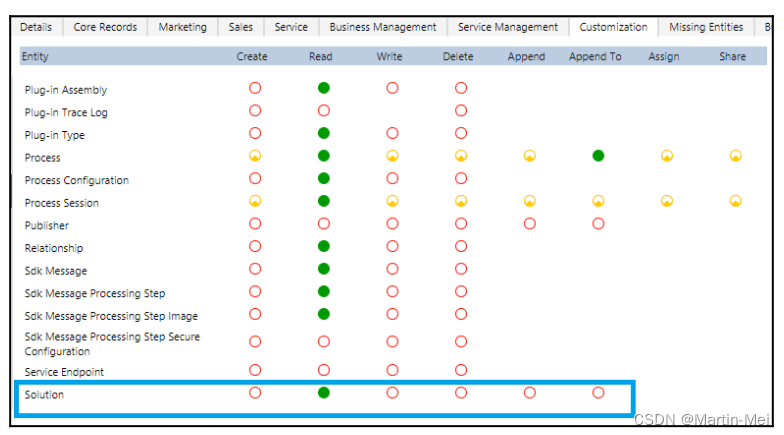Toggle Create privilege for Service Endpoint
Viewport: 784px width, 435px height.
pos(255,370)
